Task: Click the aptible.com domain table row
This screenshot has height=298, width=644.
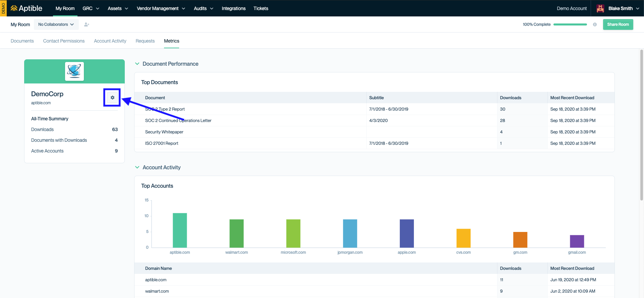Action: (x=374, y=280)
